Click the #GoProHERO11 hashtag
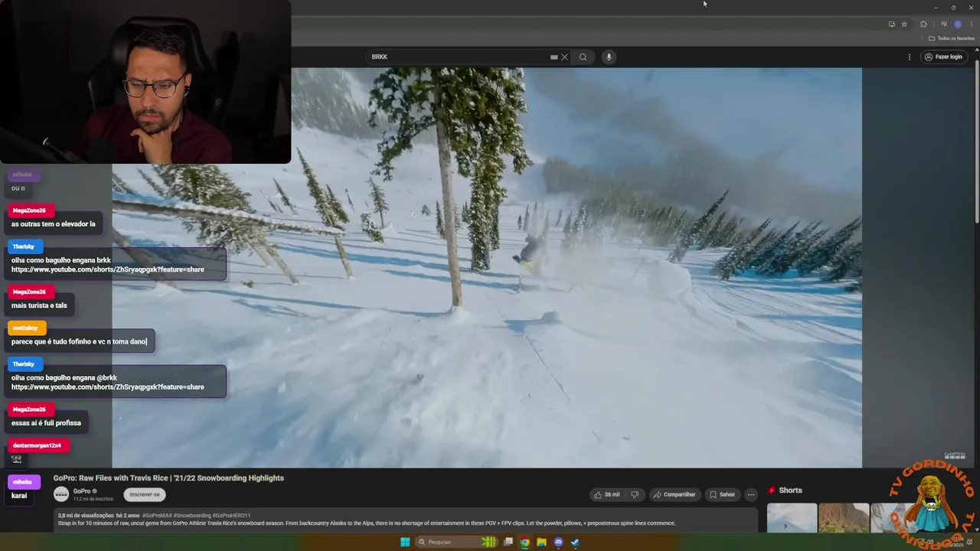 coord(231,516)
